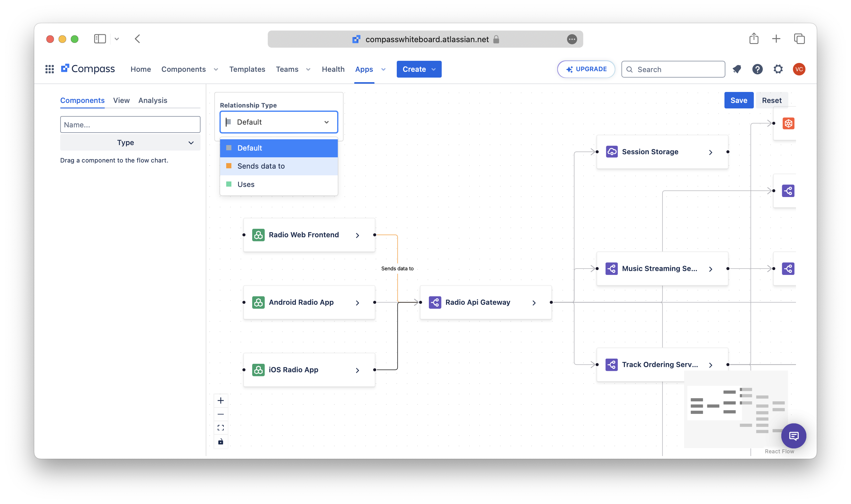Open the chat feedback floating button
851x504 pixels.
793,436
